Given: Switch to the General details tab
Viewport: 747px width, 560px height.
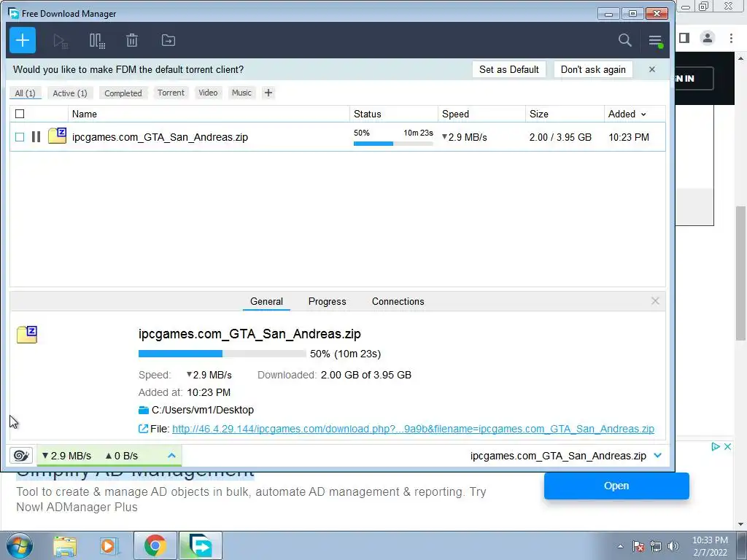Looking at the screenshot, I should click(266, 301).
